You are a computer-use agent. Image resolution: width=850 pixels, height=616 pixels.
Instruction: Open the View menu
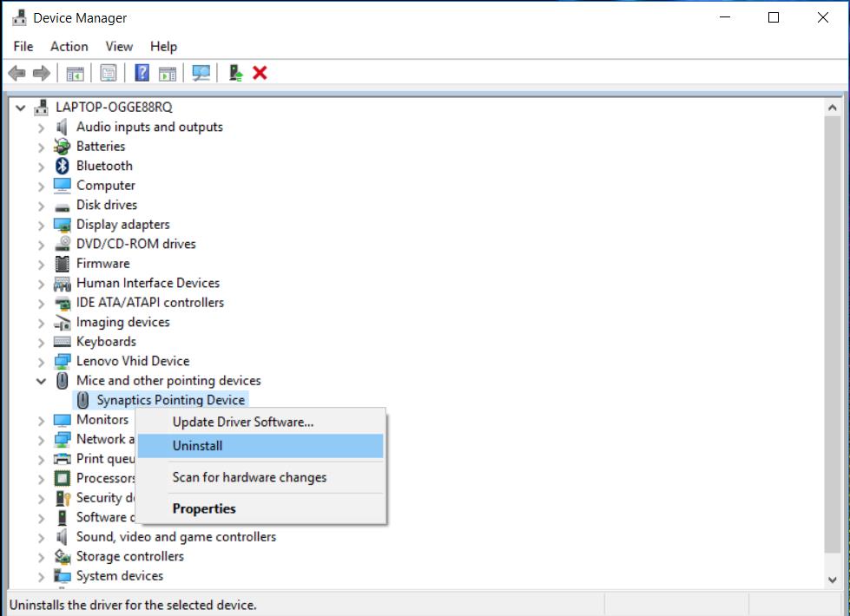tap(119, 47)
